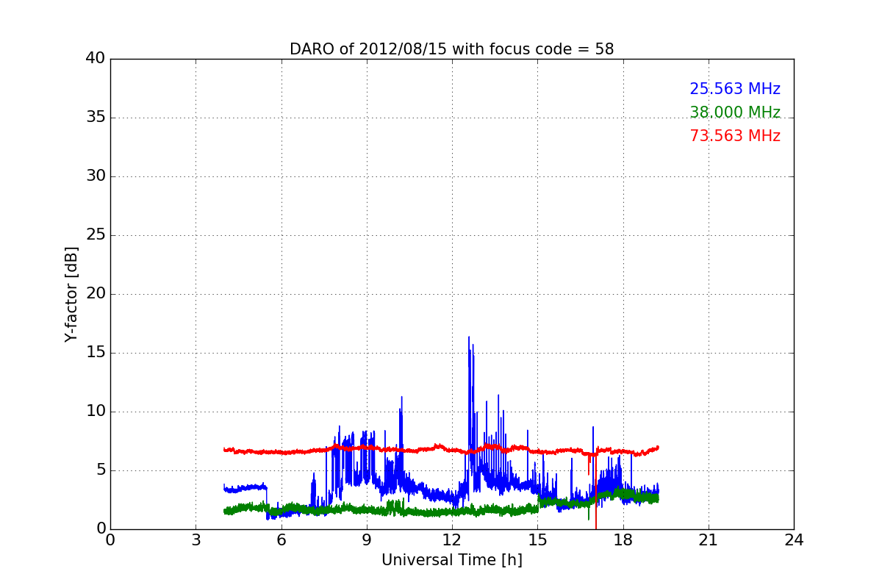The height and width of the screenshot is (588, 882).
Task: Click the 'Y-factor [dB]' axis label
Action: coord(71,294)
